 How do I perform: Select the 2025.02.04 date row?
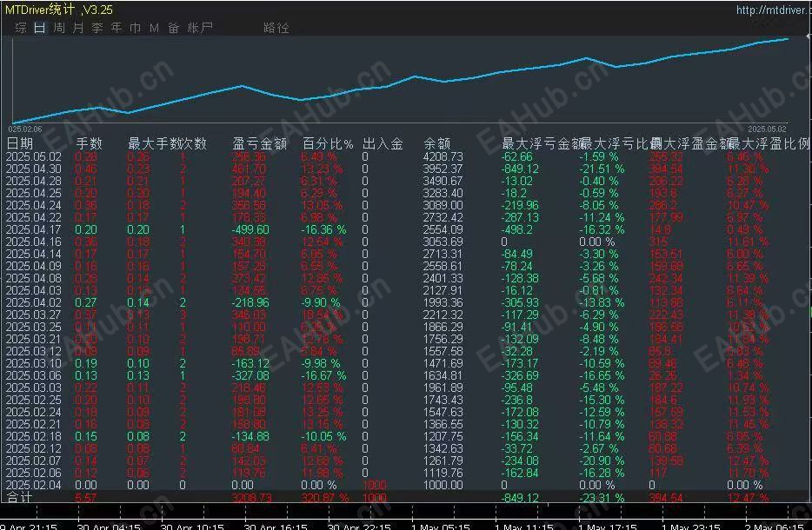(x=34, y=485)
